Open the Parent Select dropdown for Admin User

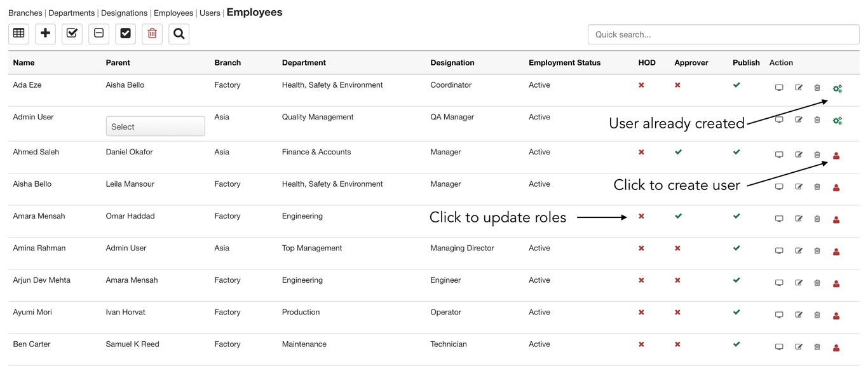pyautogui.click(x=155, y=126)
